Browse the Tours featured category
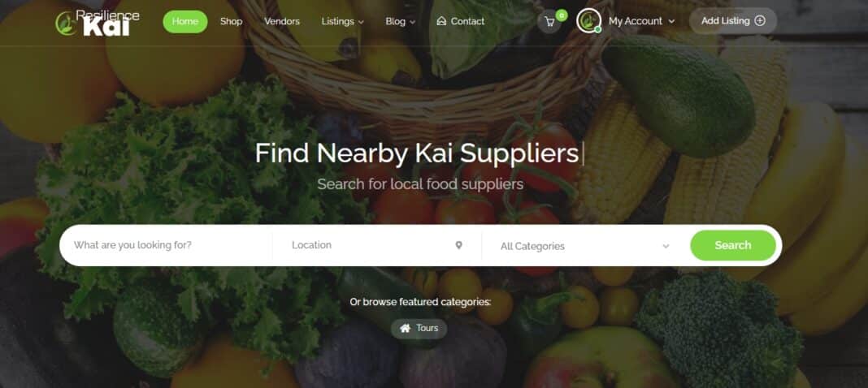 419,328
